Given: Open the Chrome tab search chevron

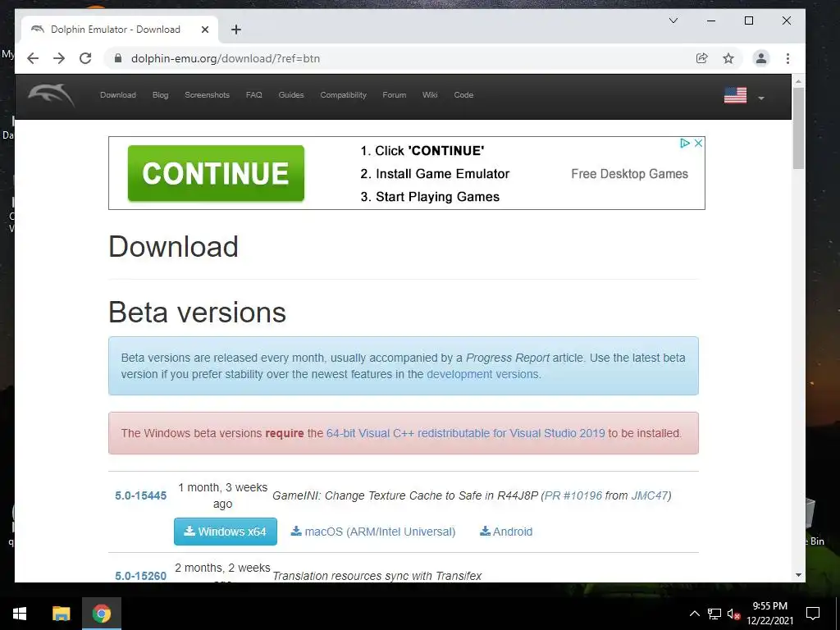Looking at the screenshot, I should (x=673, y=21).
